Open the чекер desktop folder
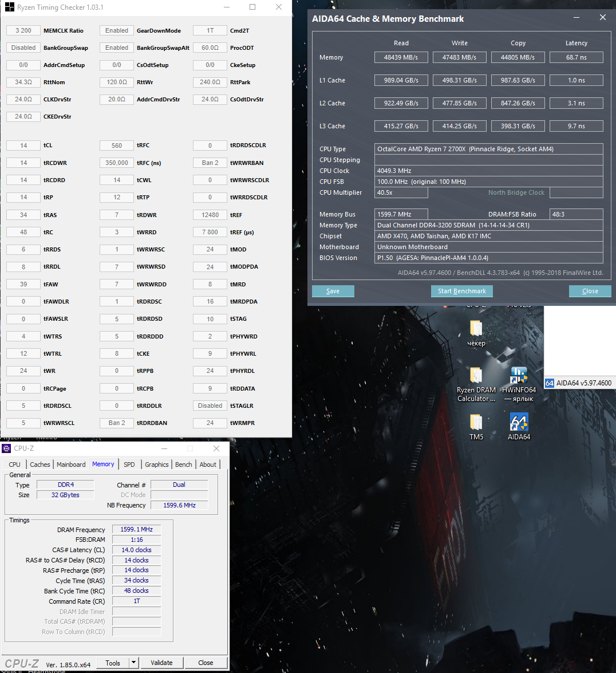The width and height of the screenshot is (616, 673). [476, 328]
